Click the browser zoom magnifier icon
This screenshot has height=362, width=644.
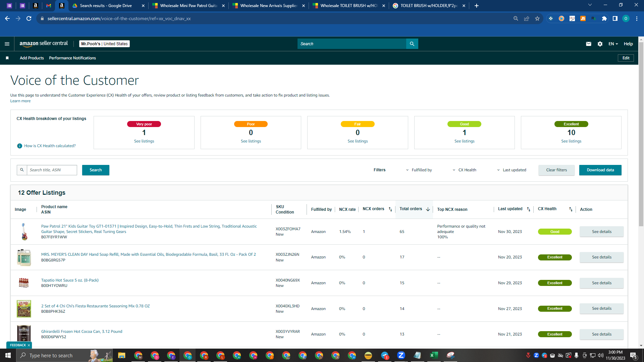tap(516, 18)
